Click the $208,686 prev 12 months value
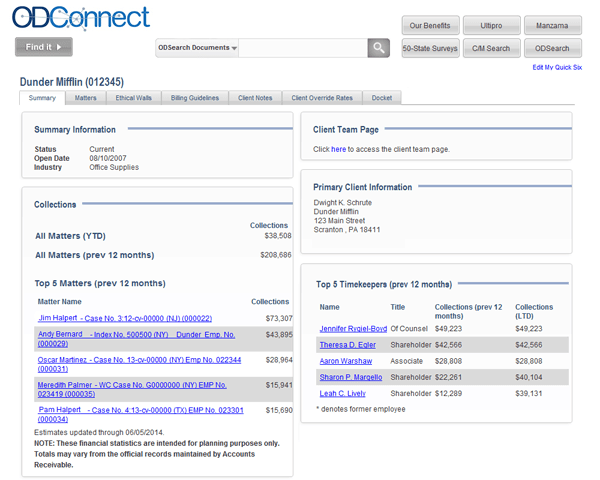The width and height of the screenshot is (600, 480). coord(276,255)
